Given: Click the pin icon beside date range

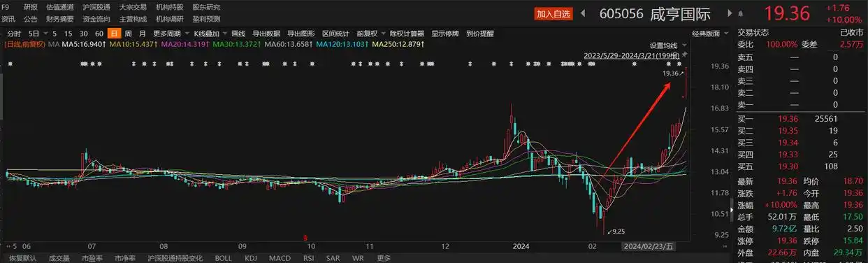Looking at the screenshot, I should (685, 55).
